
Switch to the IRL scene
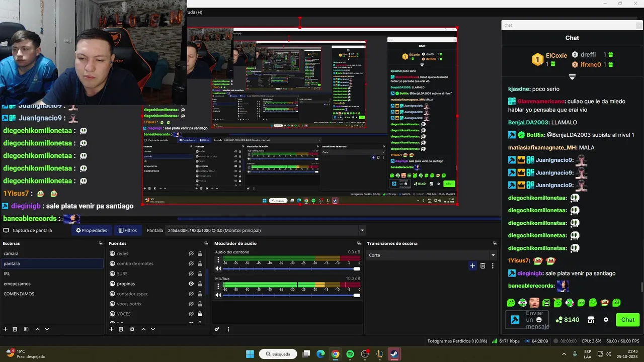(52, 274)
